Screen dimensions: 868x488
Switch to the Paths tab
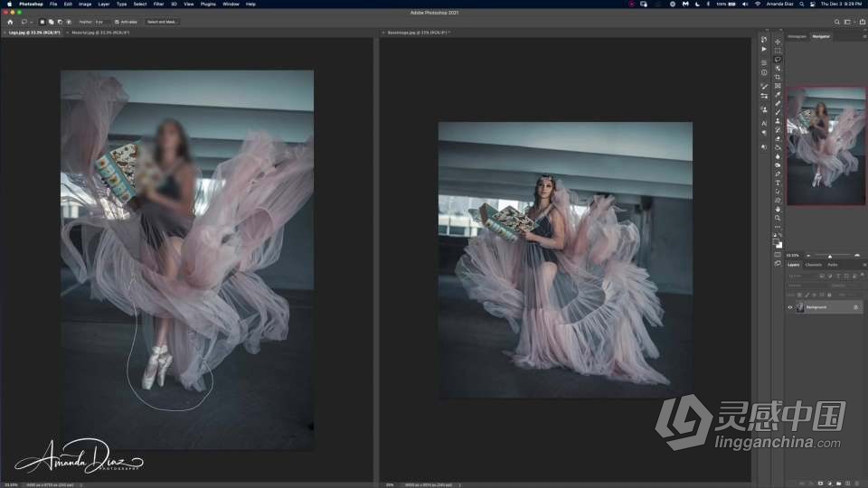click(833, 265)
